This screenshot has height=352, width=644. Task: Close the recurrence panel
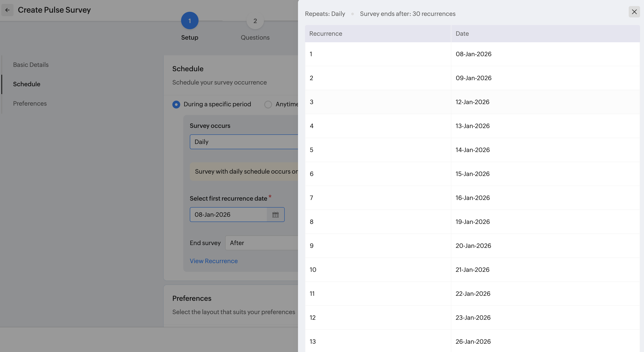point(634,12)
